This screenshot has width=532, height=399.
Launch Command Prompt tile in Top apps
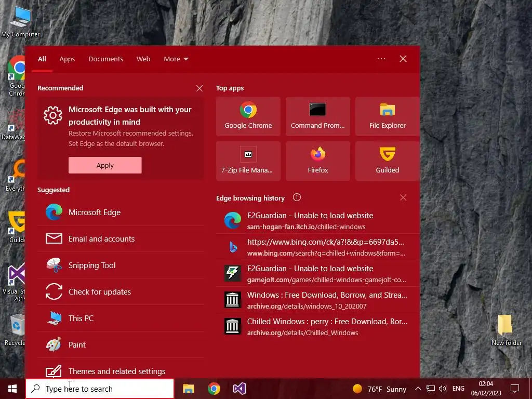click(x=317, y=116)
